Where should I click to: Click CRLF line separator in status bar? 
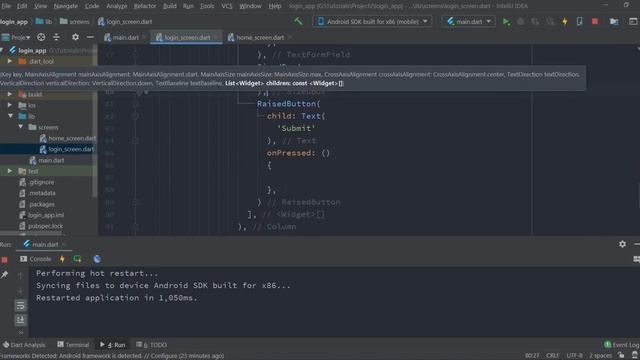(x=552, y=356)
